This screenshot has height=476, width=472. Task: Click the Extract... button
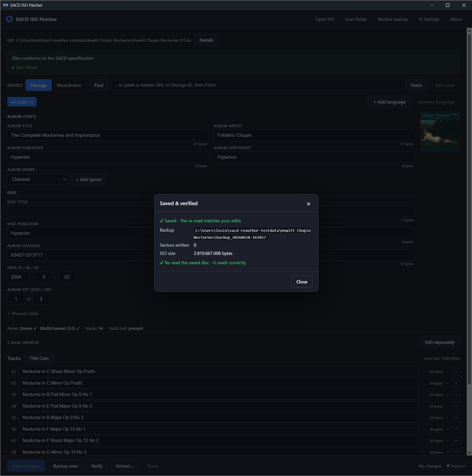pyautogui.click(x=125, y=466)
